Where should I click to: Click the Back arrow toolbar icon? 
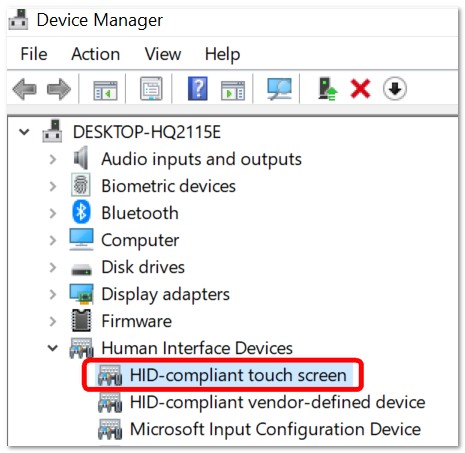(x=24, y=89)
